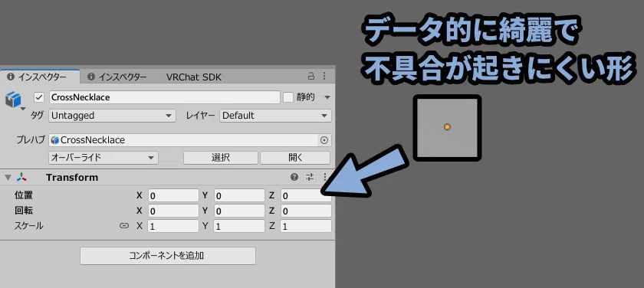Click the コンポーネントを追加 add component button
This screenshot has width=644, height=288.
point(168,256)
